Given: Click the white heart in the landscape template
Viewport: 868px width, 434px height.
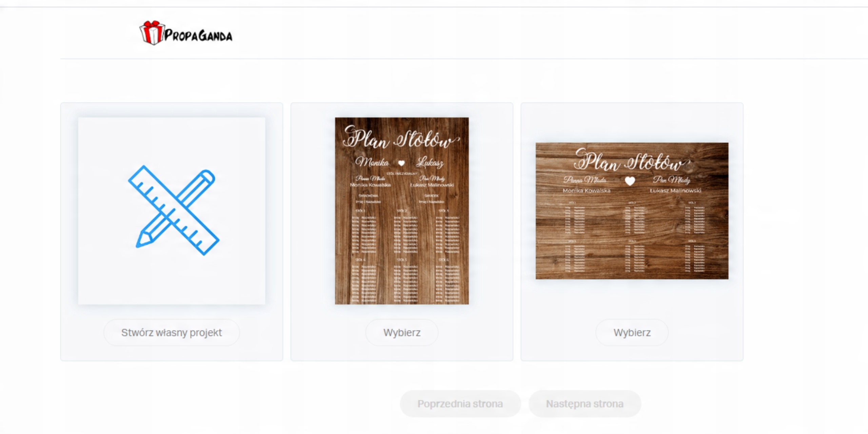Looking at the screenshot, I should pyautogui.click(x=630, y=181).
